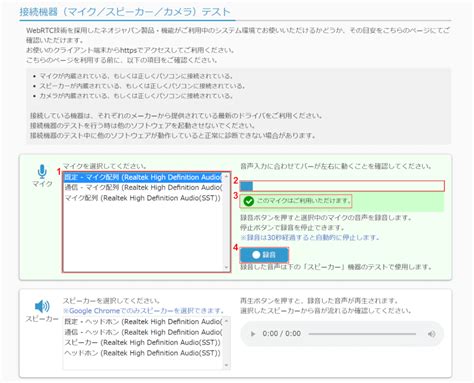Click the スピーカーを選択してください label
Image resolution: width=474 pixels, height=383 pixels.
point(112,301)
